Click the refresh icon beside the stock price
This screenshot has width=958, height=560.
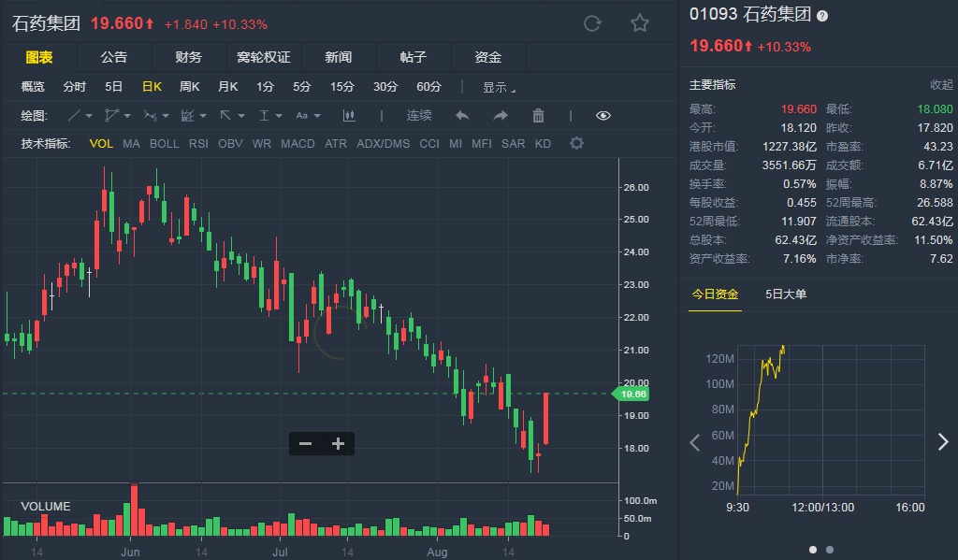click(x=591, y=23)
